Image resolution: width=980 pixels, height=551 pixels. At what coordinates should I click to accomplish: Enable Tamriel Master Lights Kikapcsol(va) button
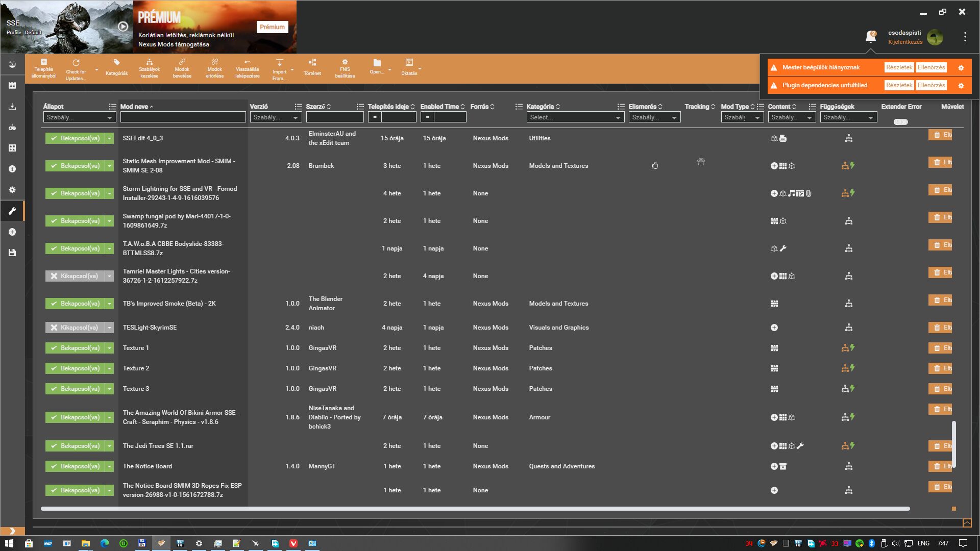tap(75, 276)
